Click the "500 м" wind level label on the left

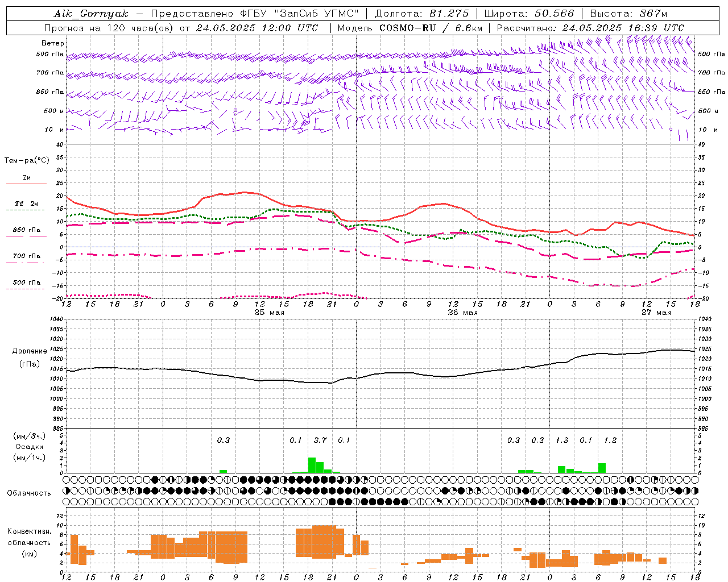click(55, 111)
